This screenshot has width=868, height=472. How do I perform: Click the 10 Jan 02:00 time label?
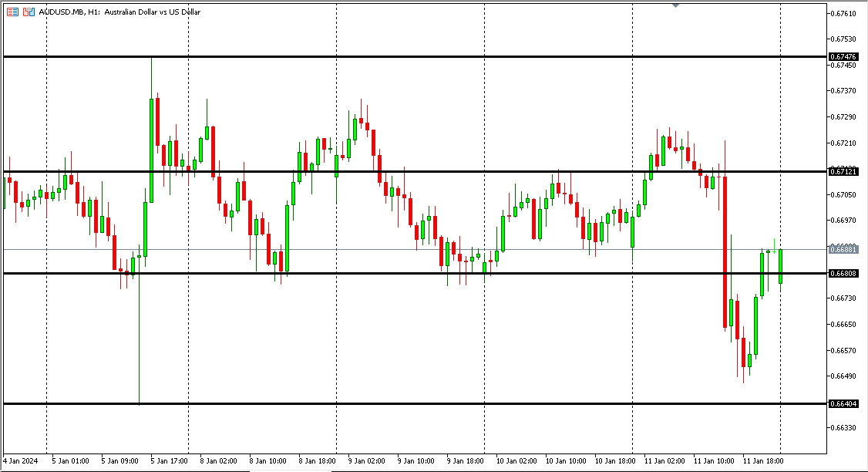[x=516, y=461]
